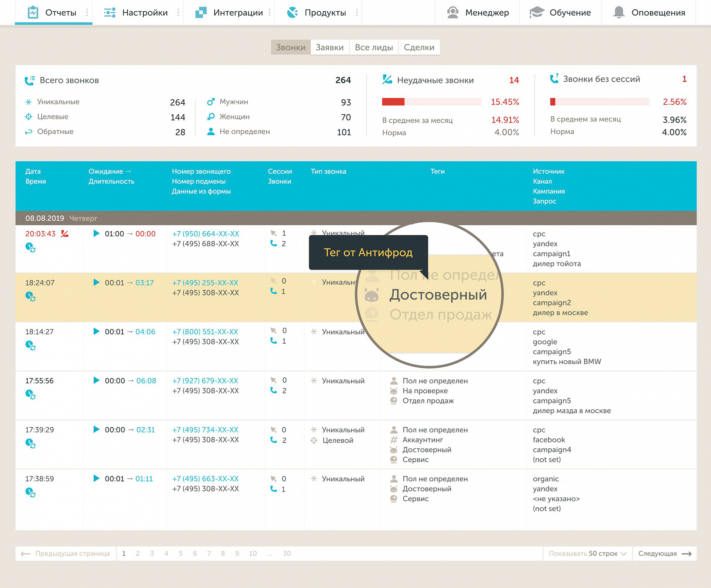The height and width of the screenshot is (588, 711).
Task: Open the Интеграции menu item
Action: click(238, 13)
